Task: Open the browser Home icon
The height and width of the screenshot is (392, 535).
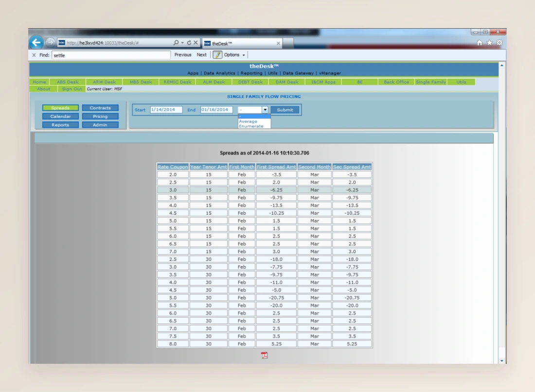Action: (x=480, y=43)
